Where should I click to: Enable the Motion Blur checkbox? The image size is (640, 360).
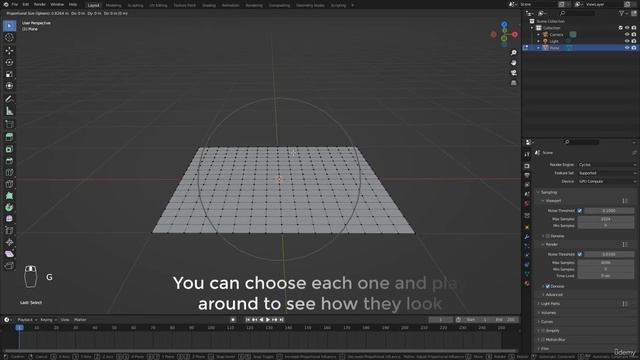(543, 340)
